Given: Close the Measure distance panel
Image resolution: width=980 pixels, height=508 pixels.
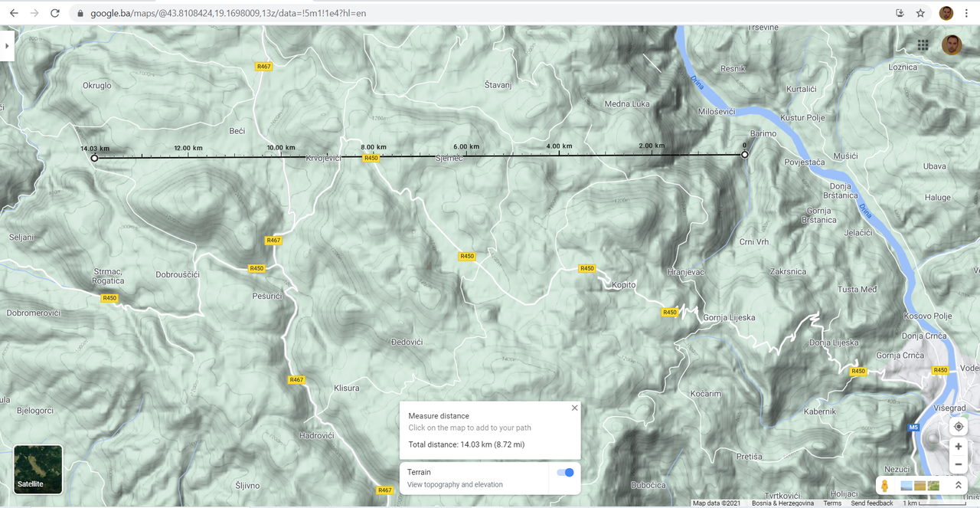Looking at the screenshot, I should pos(574,408).
